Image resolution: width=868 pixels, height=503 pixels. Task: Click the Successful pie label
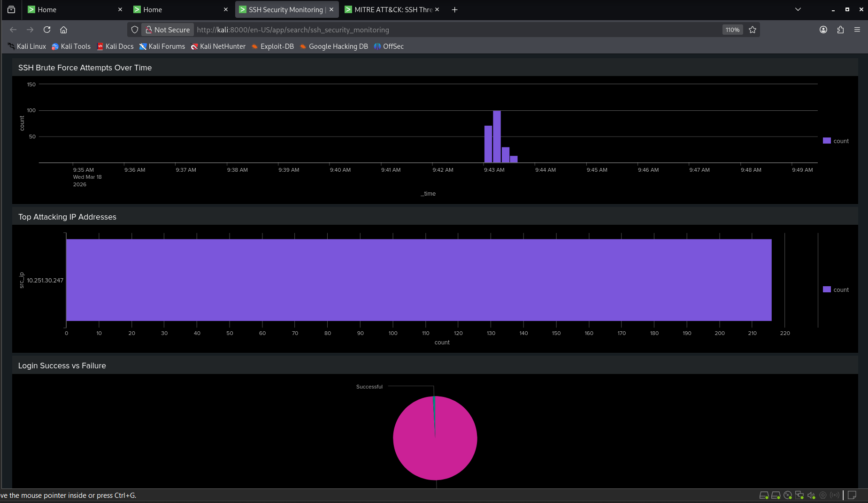pos(369,387)
